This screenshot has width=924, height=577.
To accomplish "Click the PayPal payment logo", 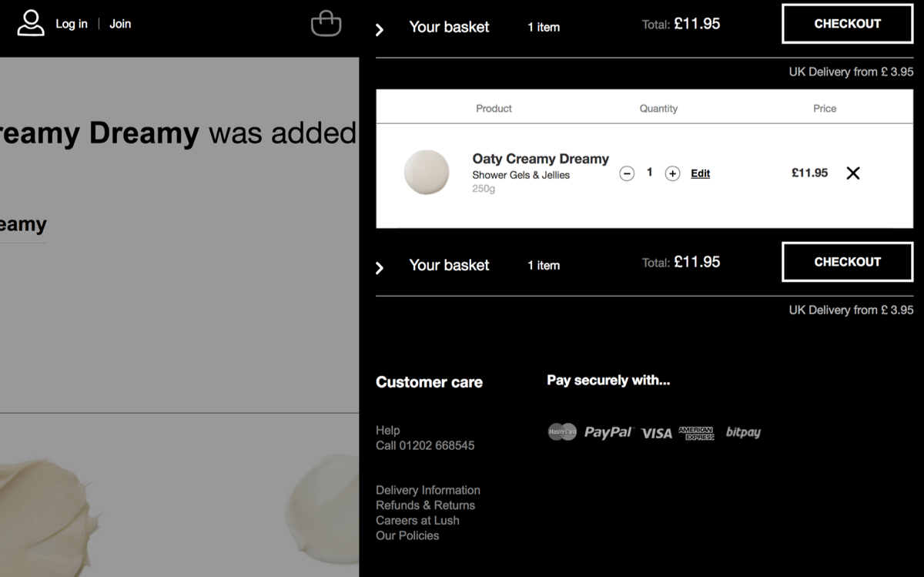I will [x=608, y=432].
